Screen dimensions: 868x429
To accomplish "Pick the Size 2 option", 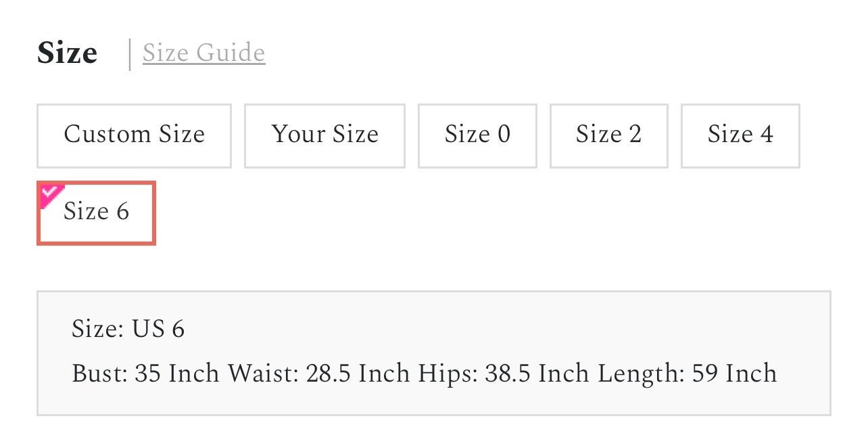I will pyautogui.click(x=608, y=135).
